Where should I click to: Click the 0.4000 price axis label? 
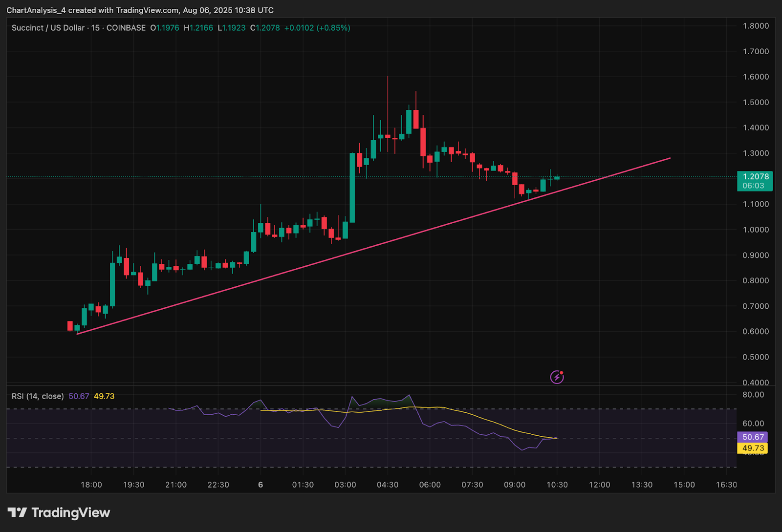coord(756,383)
